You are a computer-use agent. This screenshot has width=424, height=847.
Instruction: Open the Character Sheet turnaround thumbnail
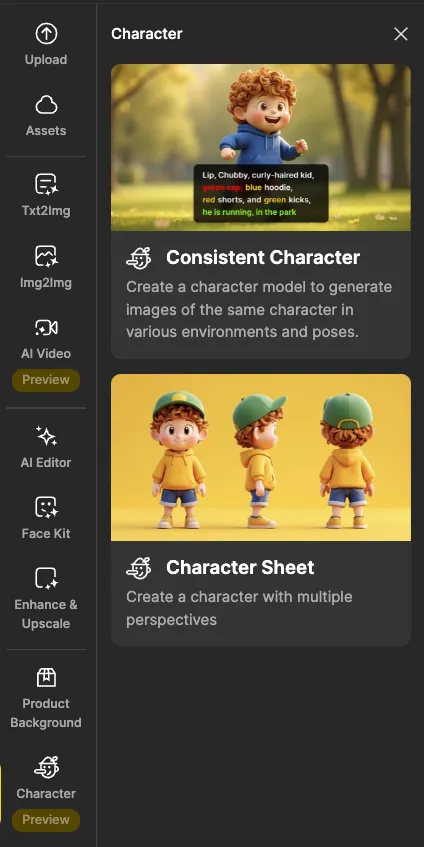pyautogui.click(x=261, y=457)
